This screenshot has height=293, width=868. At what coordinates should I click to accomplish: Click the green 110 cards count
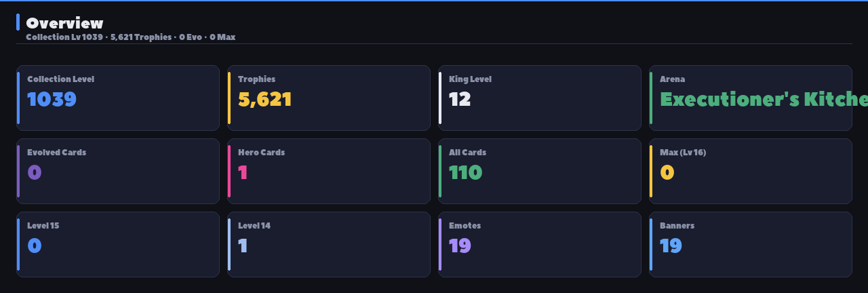point(466,172)
